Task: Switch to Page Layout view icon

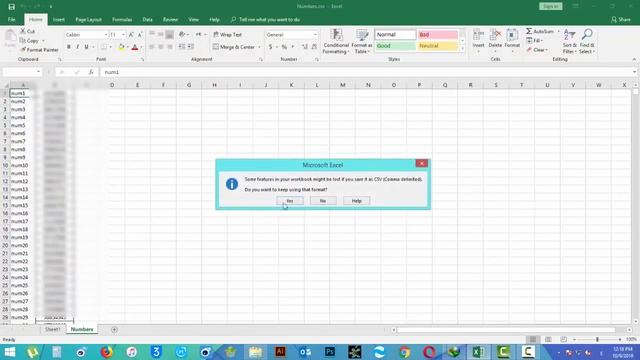Action: (x=548, y=340)
